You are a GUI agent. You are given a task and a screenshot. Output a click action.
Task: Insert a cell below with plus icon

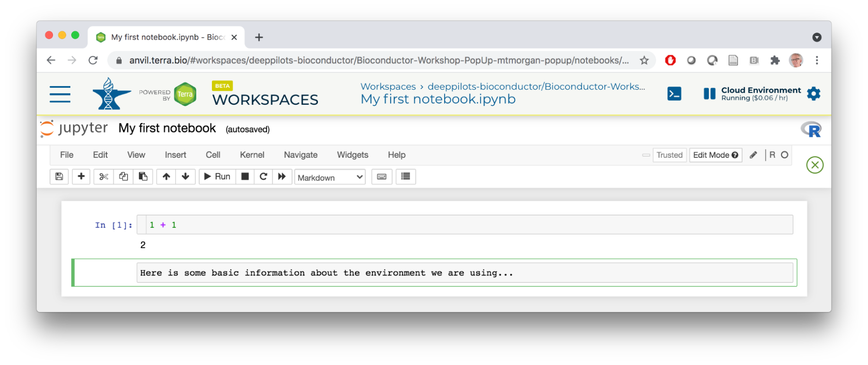pos(81,176)
